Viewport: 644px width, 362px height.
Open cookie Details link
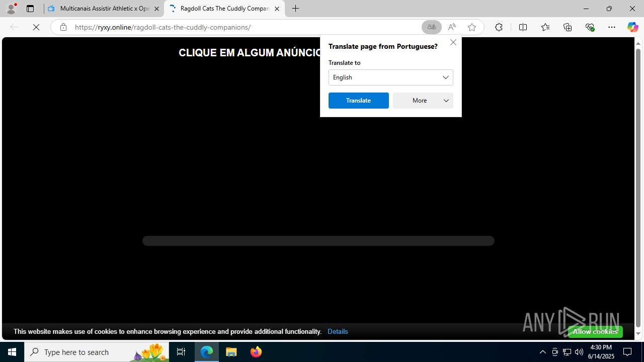tap(338, 331)
